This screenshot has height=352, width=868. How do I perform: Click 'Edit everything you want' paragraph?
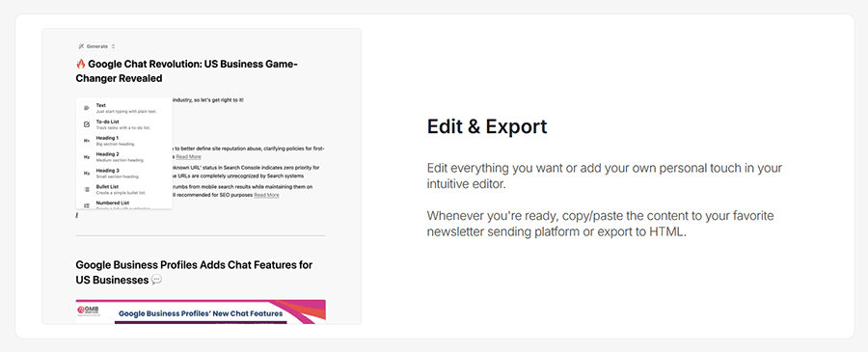(605, 176)
